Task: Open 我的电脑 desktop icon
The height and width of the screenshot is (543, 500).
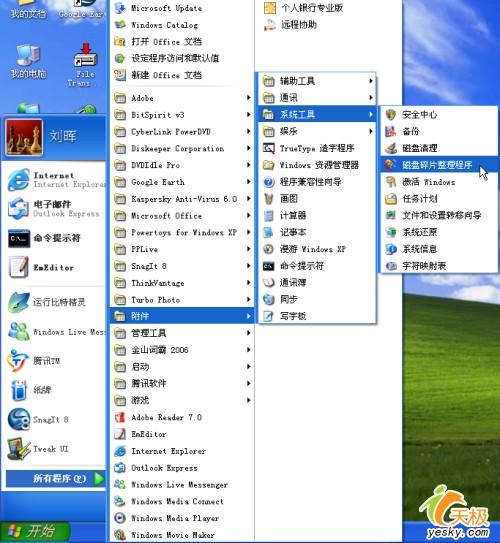Action: click(28, 62)
